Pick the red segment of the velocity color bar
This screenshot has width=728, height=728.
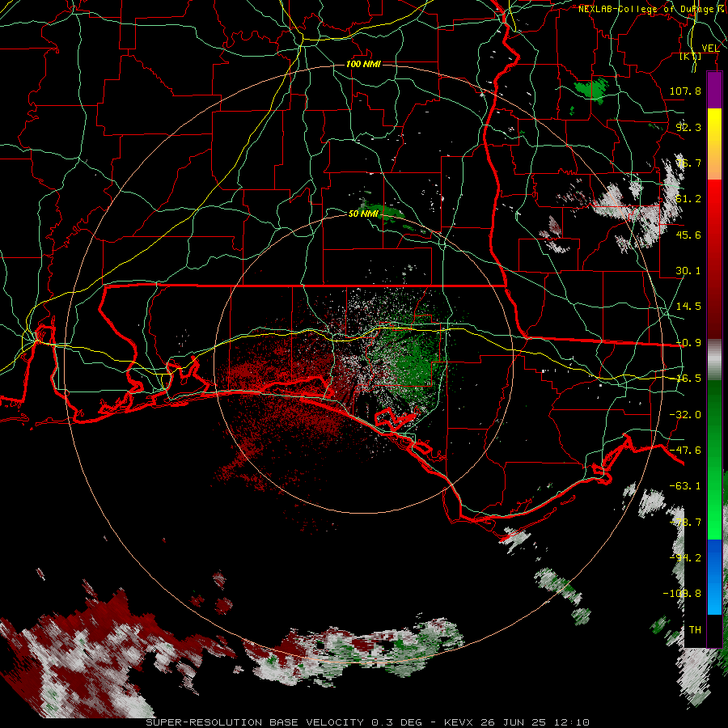pyautogui.click(x=714, y=259)
